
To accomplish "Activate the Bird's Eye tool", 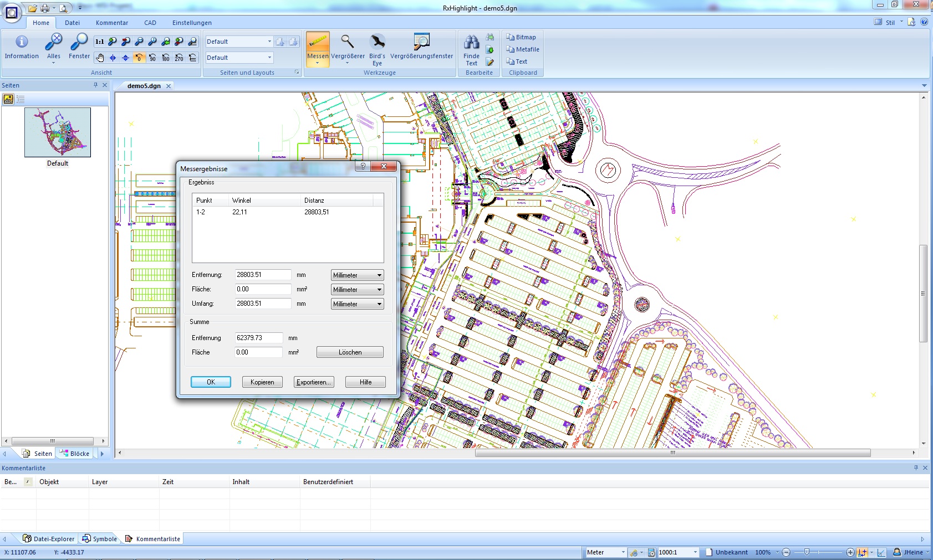I will [377, 48].
